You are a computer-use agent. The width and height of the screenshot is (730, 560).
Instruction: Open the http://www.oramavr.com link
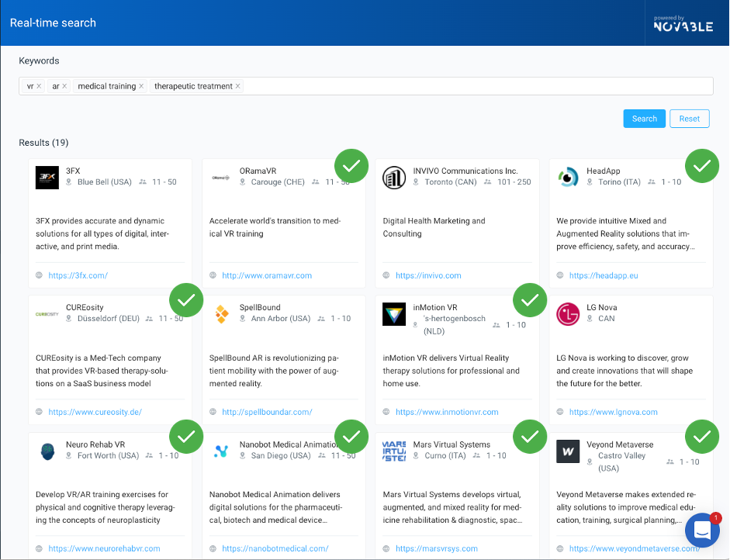(x=267, y=275)
